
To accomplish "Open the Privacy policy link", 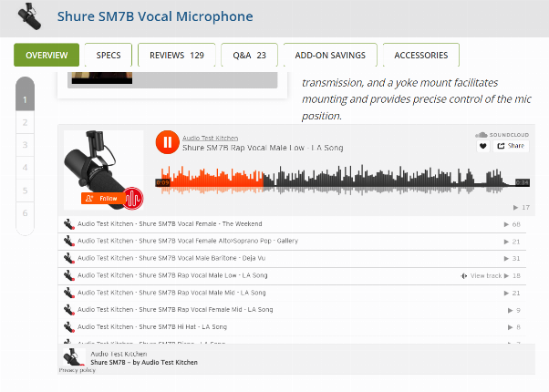I will (x=77, y=370).
